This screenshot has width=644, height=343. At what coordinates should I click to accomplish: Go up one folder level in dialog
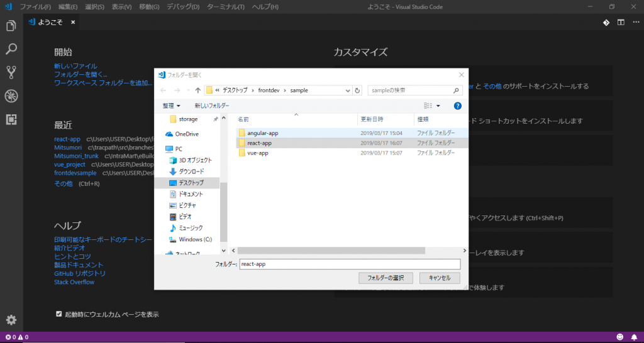pyautogui.click(x=198, y=90)
